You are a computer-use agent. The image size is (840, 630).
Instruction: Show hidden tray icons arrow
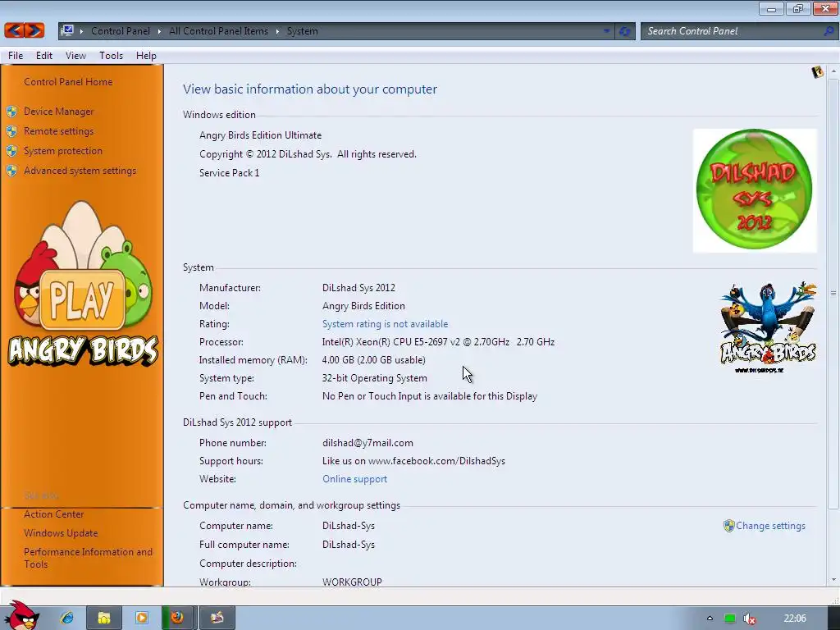(710, 619)
